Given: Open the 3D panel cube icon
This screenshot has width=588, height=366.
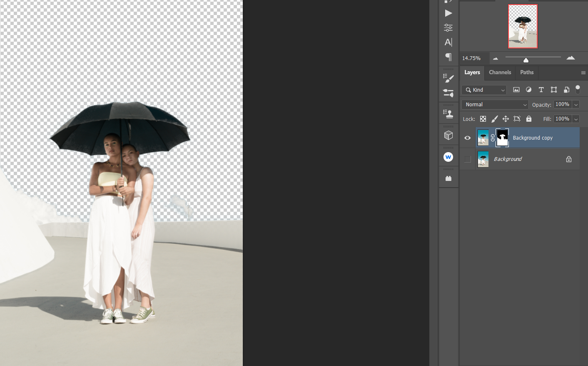Looking at the screenshot, I should point(448,134).
